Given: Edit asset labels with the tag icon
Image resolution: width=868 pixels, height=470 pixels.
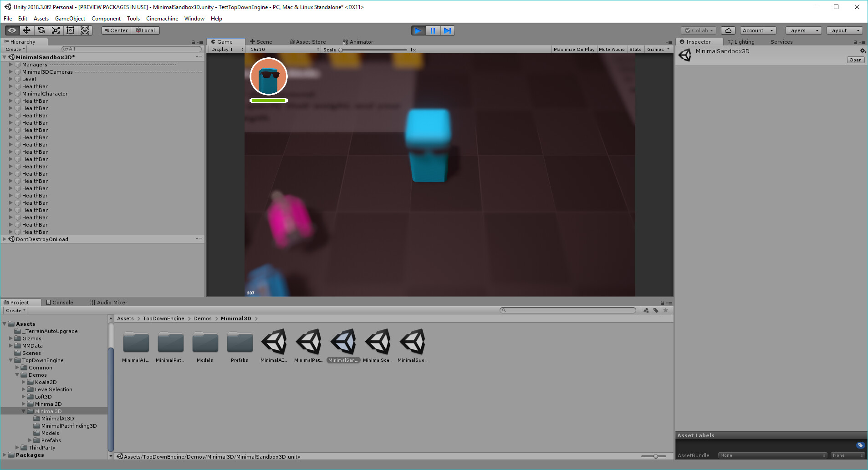Looking at the screenshot, I should (x=860, y=445).
